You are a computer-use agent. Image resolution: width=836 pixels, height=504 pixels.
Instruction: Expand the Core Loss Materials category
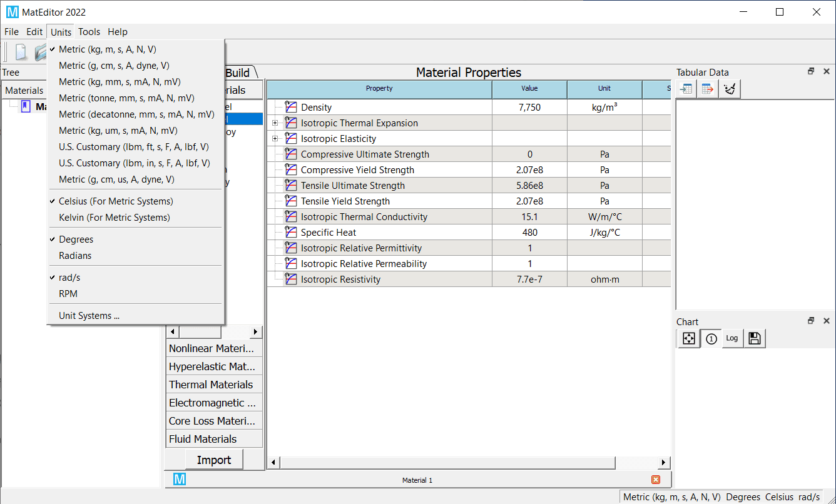[x=213, y=421]
